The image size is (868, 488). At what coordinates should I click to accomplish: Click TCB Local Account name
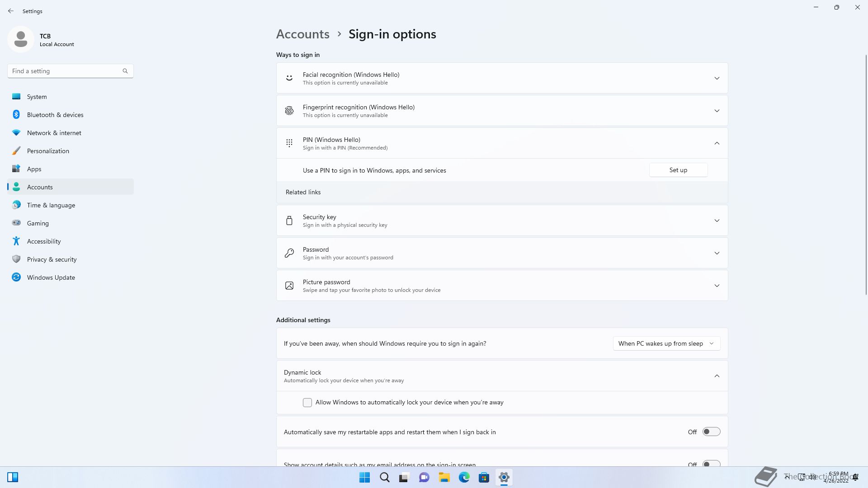click(57, 40)
